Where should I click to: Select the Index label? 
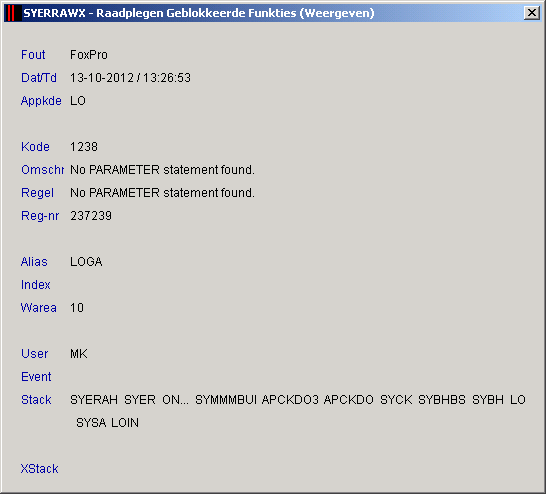(x=36, y=284)
